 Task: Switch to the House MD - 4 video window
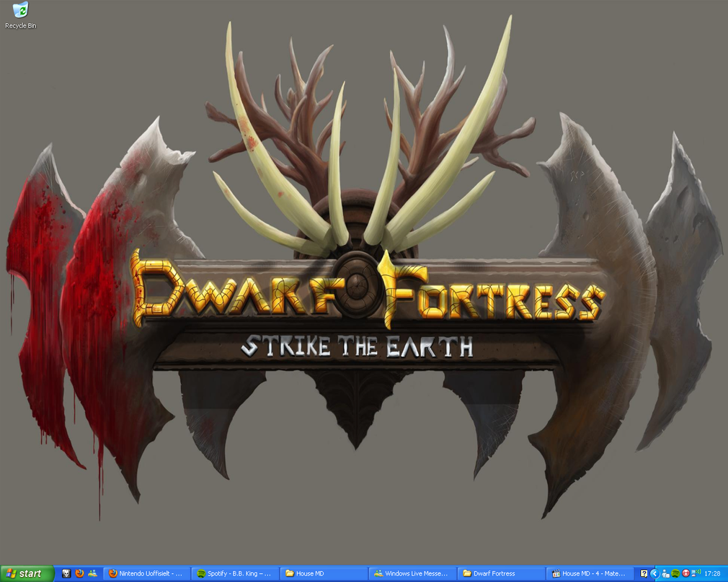click(x=590, y=573)
